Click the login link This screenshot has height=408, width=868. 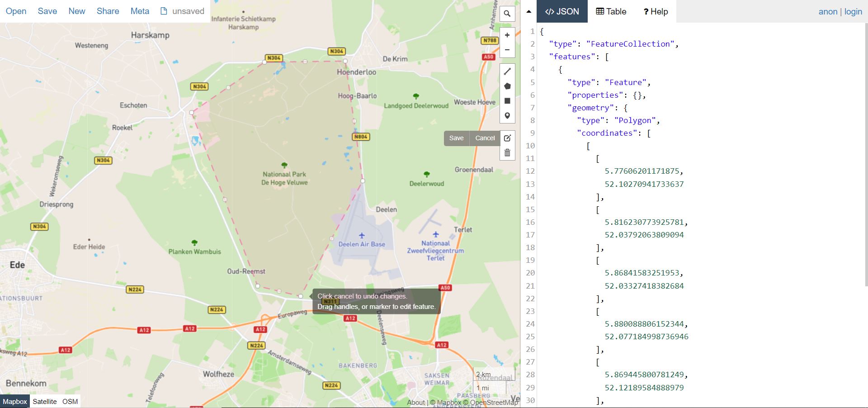[853, 11]
